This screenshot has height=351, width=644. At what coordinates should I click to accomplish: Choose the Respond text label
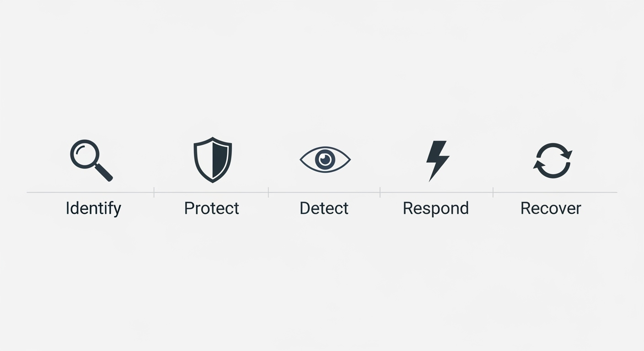point(435,209)
